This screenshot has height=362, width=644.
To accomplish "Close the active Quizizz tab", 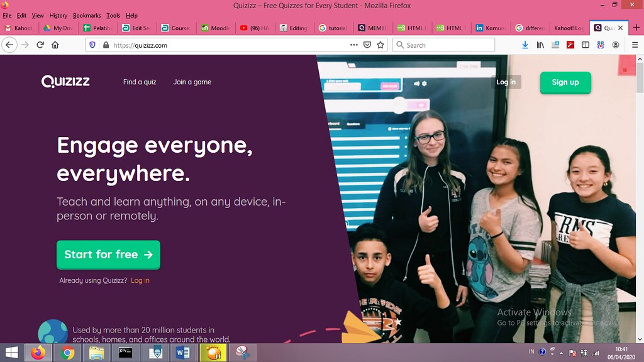I will 621,28.
